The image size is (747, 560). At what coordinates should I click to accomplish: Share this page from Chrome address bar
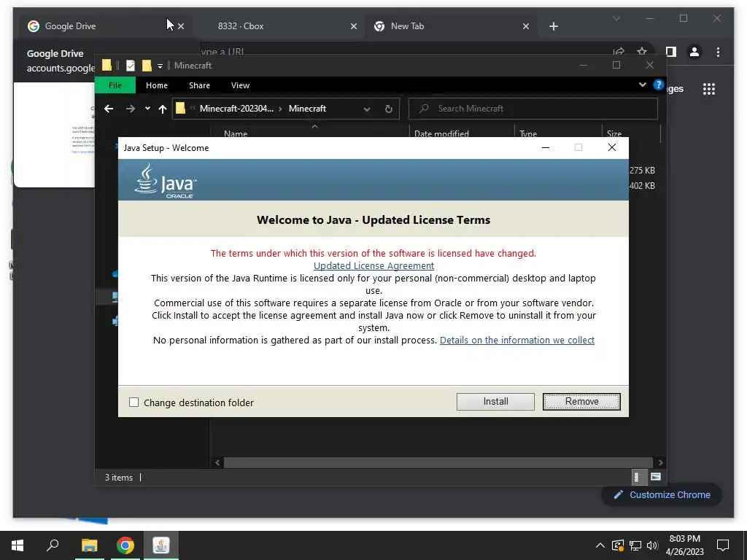click(619, 52)
